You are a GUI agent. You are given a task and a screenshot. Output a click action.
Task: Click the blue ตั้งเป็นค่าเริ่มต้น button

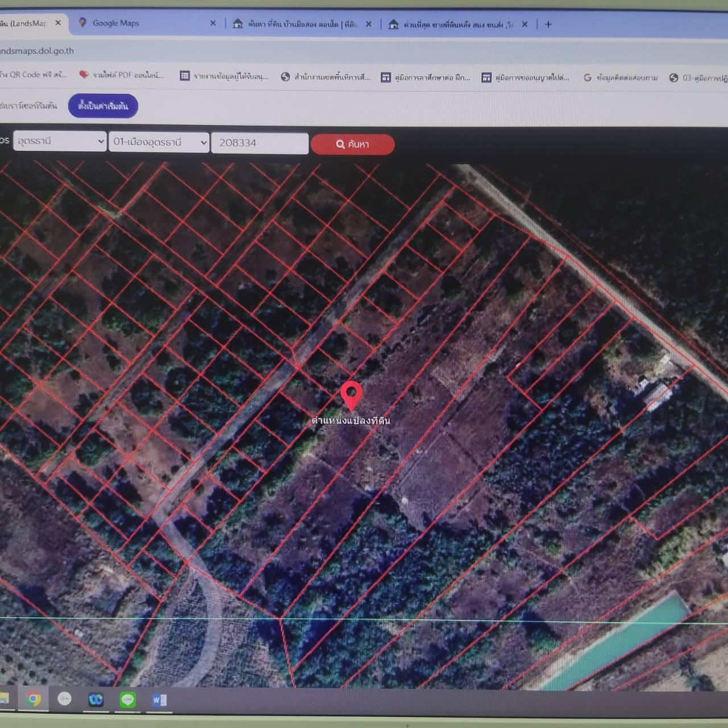(103, 106)
